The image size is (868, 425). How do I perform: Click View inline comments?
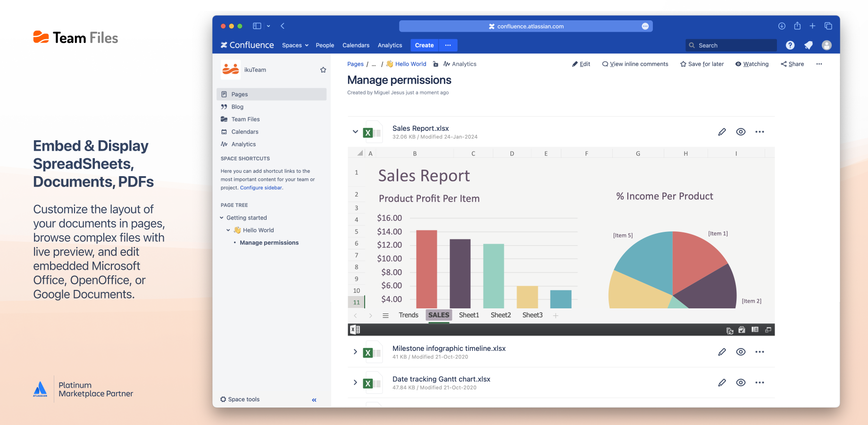(x=635, y=64)
